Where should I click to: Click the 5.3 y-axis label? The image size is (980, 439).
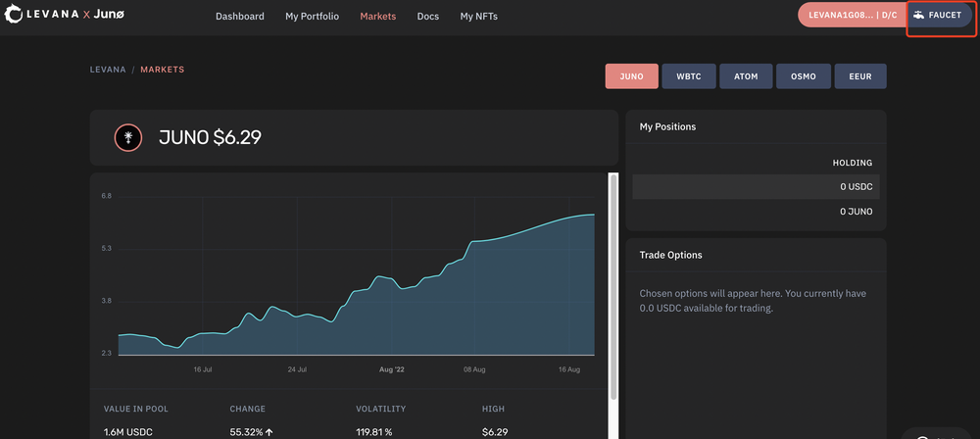(x=106, y=249)
